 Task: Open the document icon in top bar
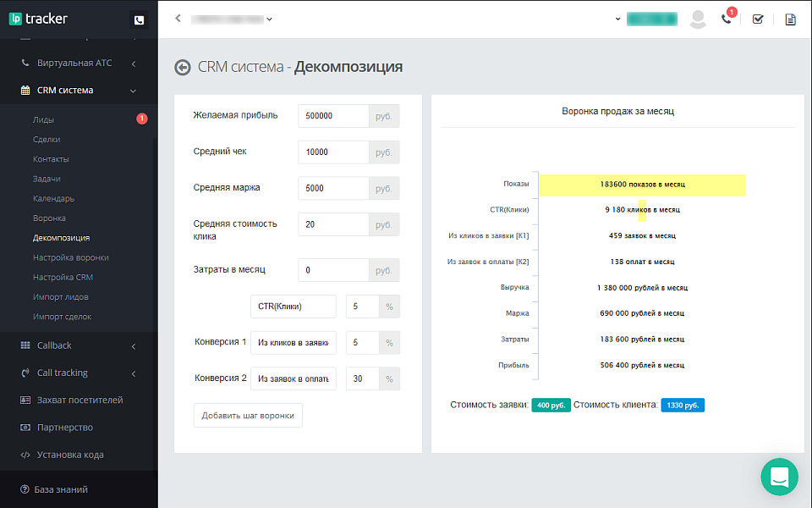pyautogui.click(x=790, y=18)
